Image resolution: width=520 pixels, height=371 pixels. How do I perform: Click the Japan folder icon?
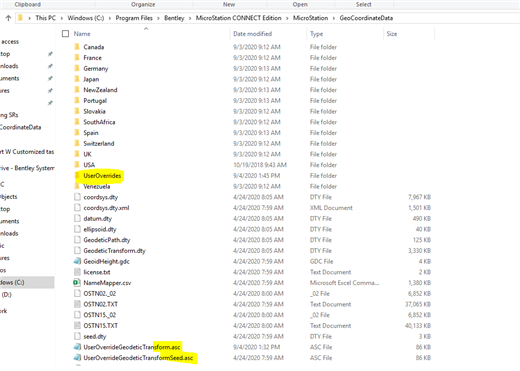77,79
